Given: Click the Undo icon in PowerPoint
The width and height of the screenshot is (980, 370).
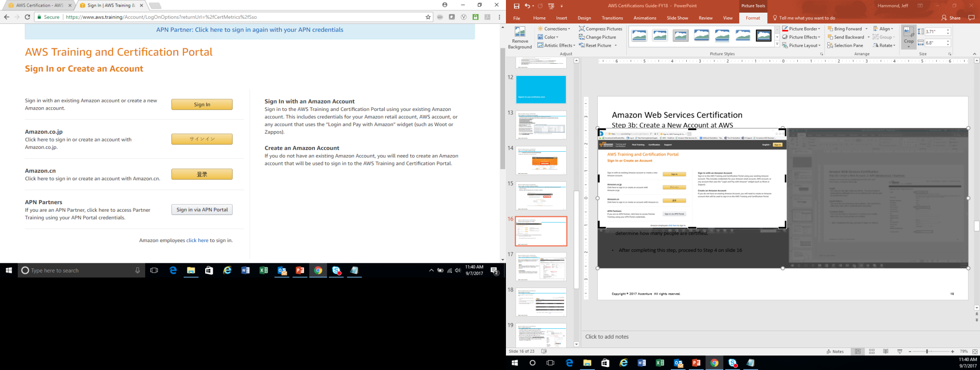Looking at the screenshot, I should (x=527, y=6).
